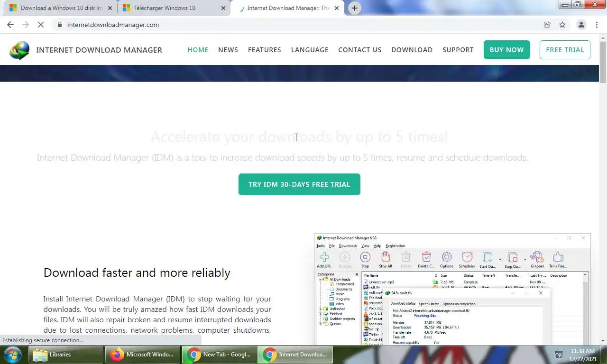Open Libraries from the taskbar
Image resolution: width=607 pixels, height=364 pixels.
pos(66,355)
